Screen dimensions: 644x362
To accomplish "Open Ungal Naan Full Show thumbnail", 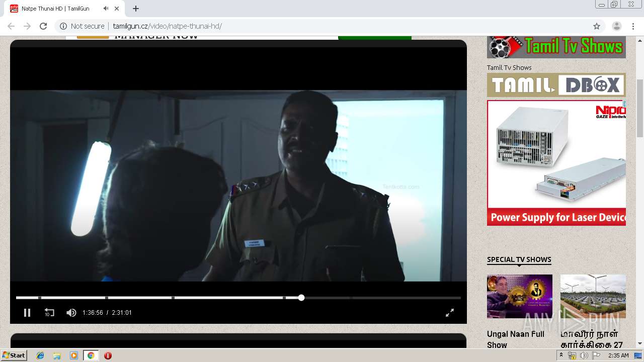I will (520, 296).
